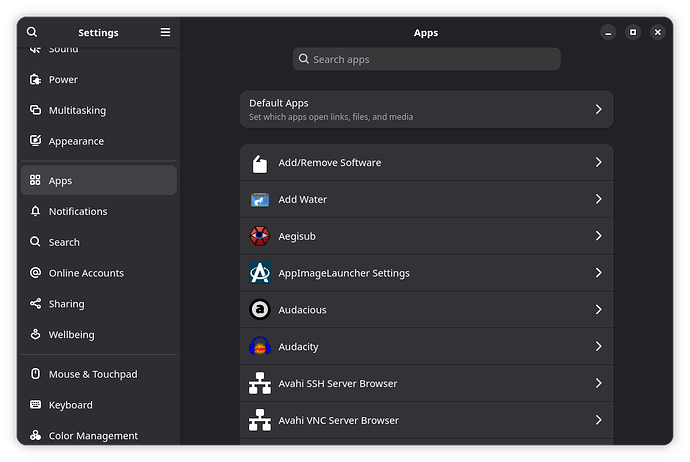Select Power in the sidebar
This screenshot has width=690, height=462.
pyautogui.click(x=99, y=79)
